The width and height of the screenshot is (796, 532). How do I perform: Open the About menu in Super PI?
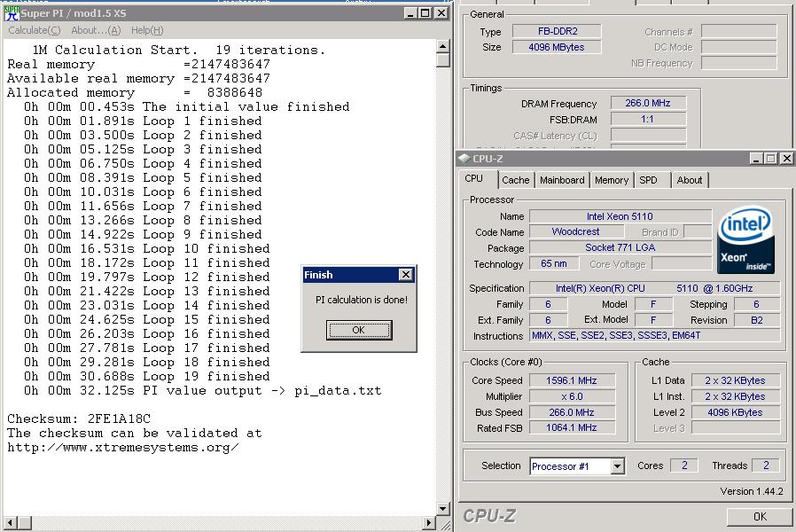[x=96, y=30]
